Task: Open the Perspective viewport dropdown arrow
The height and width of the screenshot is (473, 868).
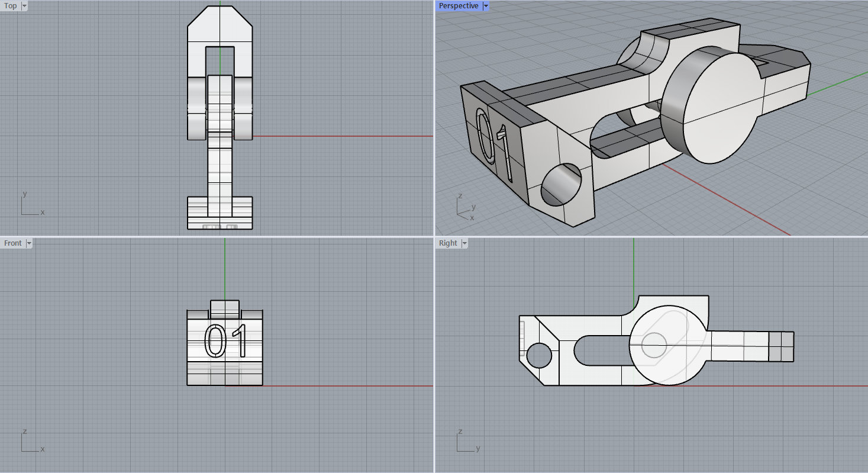Action: [486, 6]
